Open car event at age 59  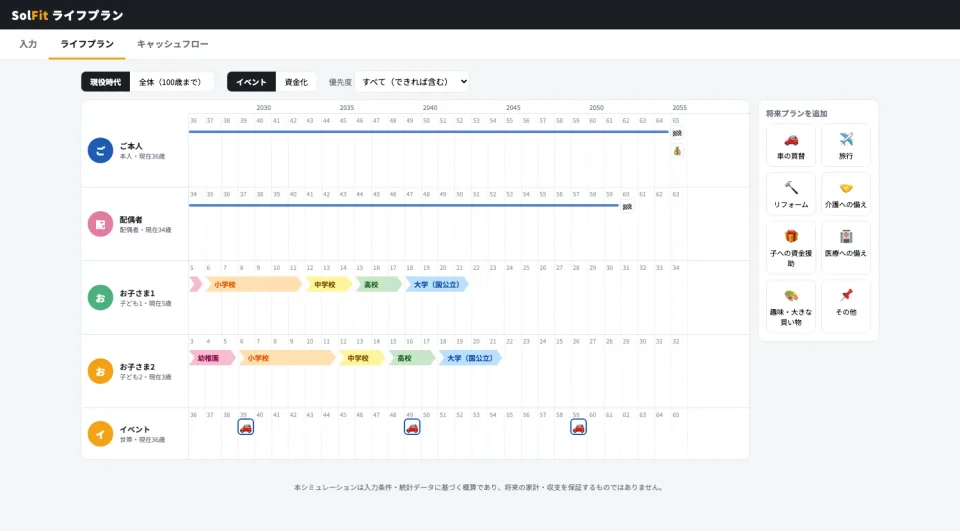pyautogui.click(x=579, y=427)
